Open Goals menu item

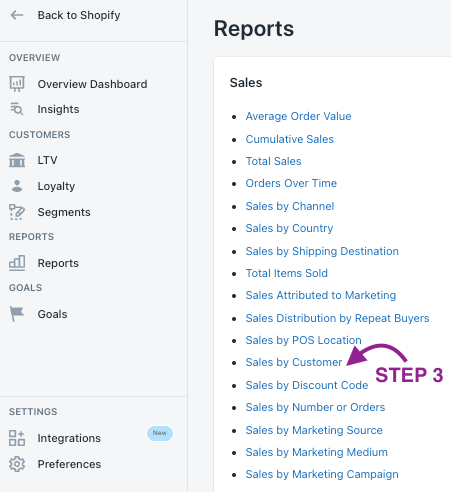[x=52, y=314]
